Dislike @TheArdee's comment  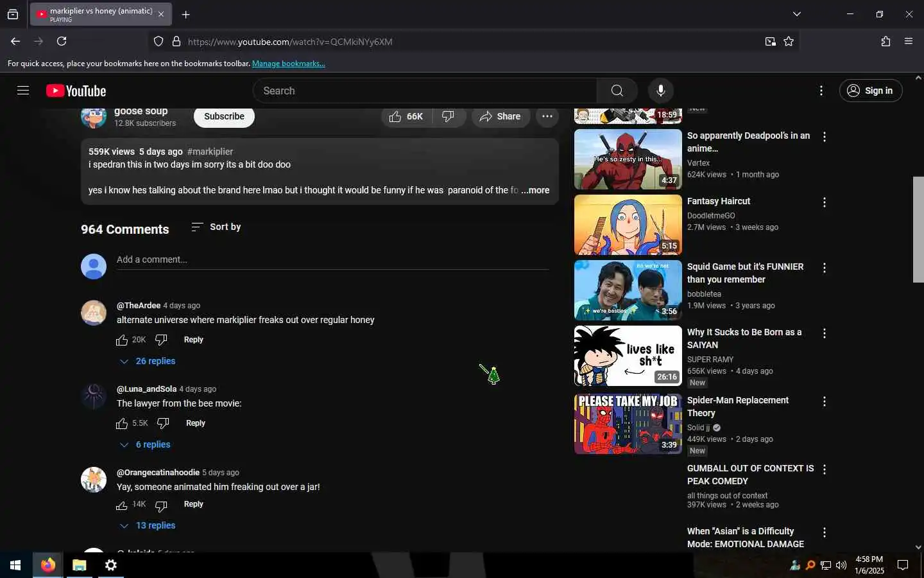[x=161, y=340]
